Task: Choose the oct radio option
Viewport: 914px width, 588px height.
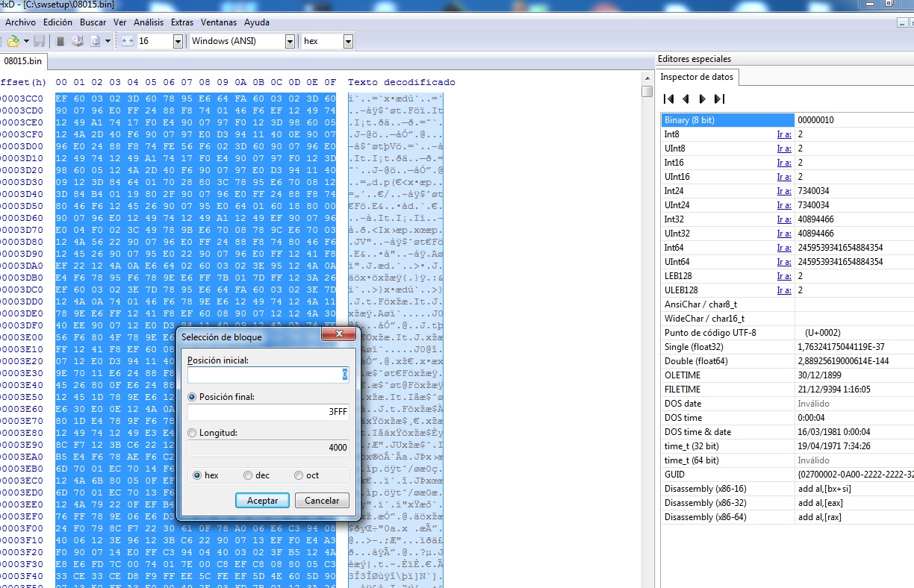Action: point(299,475)
